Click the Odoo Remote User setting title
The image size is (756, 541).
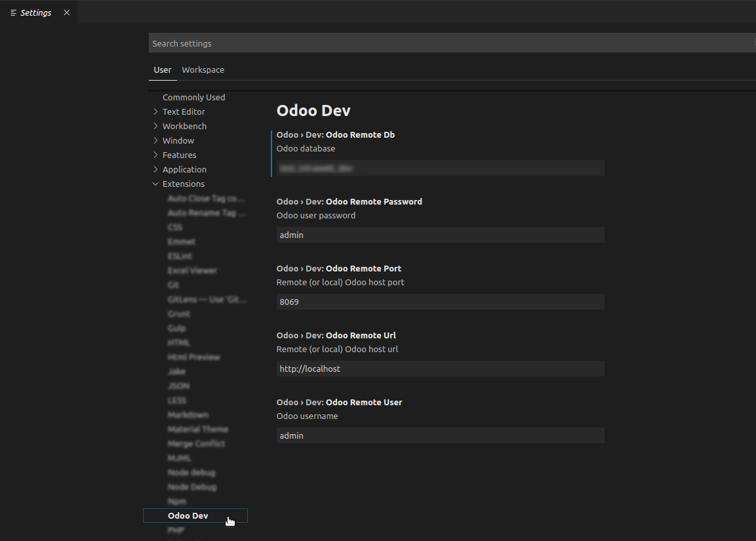(339, 403)
